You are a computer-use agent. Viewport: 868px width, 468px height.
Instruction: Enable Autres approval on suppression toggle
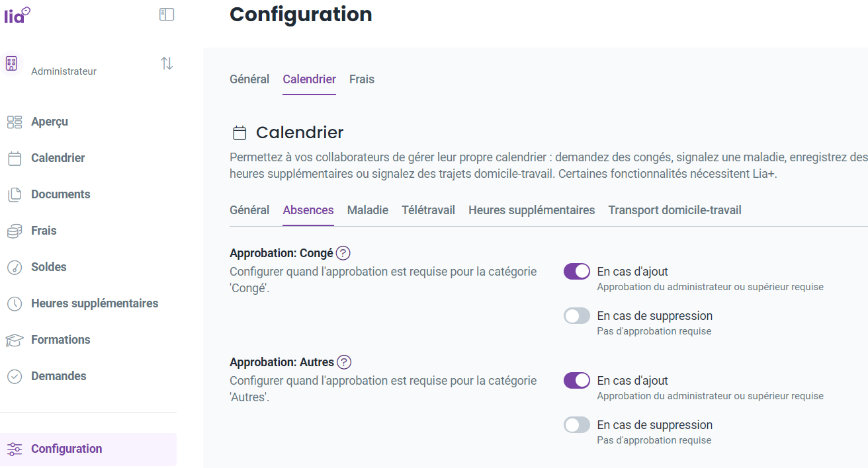[x=577, y=425]
